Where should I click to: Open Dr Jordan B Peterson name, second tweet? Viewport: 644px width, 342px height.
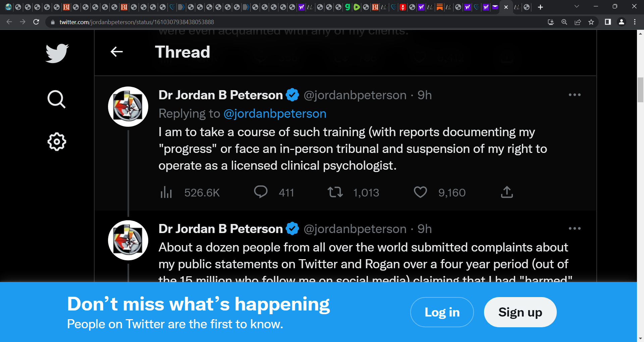click(x=221, y=229)
